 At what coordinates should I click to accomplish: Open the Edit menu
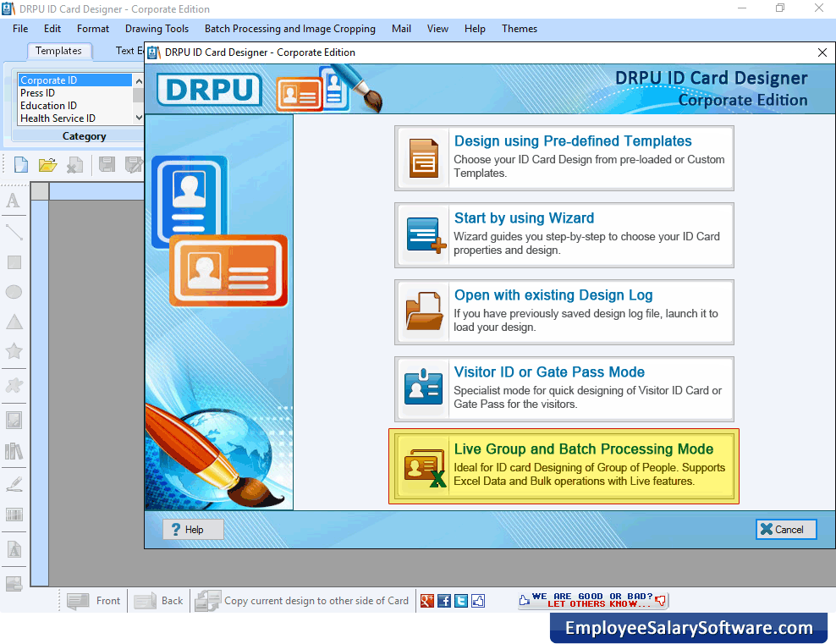tap(52, 29)
